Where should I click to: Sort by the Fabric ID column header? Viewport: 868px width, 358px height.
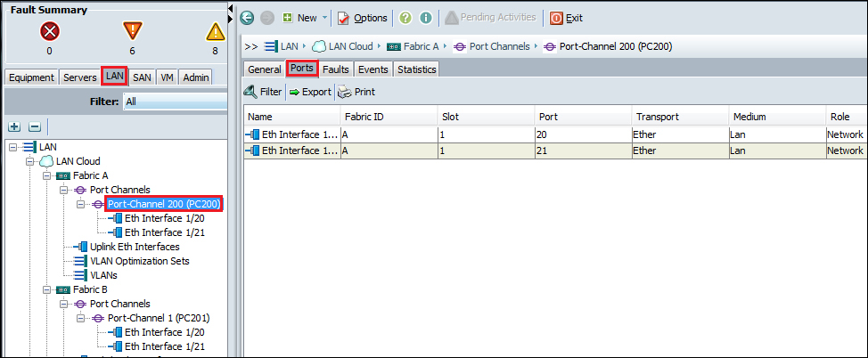(x=389, y=118)
